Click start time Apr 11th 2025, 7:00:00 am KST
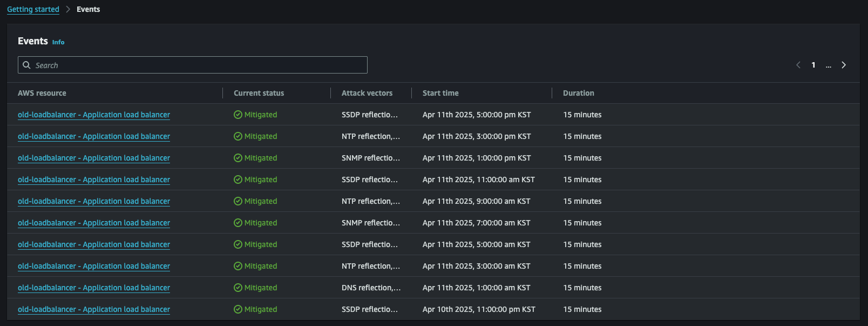868x326 pixels. [477, 223]
